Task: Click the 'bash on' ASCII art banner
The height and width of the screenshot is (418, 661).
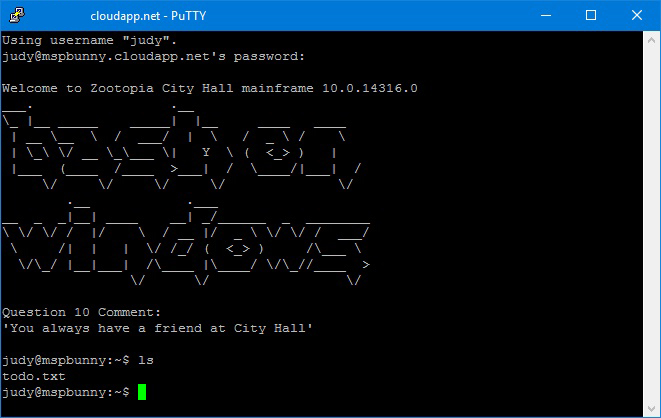Action: pos(182,146)
